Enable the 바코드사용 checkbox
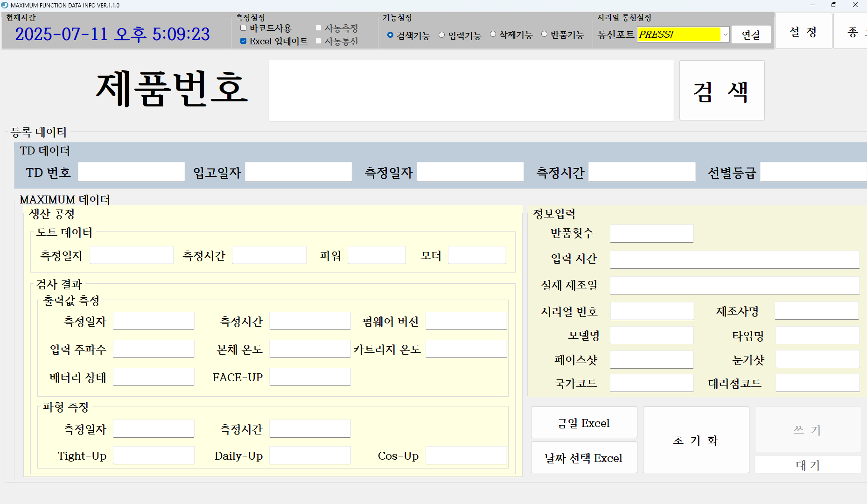 [243, 28]
